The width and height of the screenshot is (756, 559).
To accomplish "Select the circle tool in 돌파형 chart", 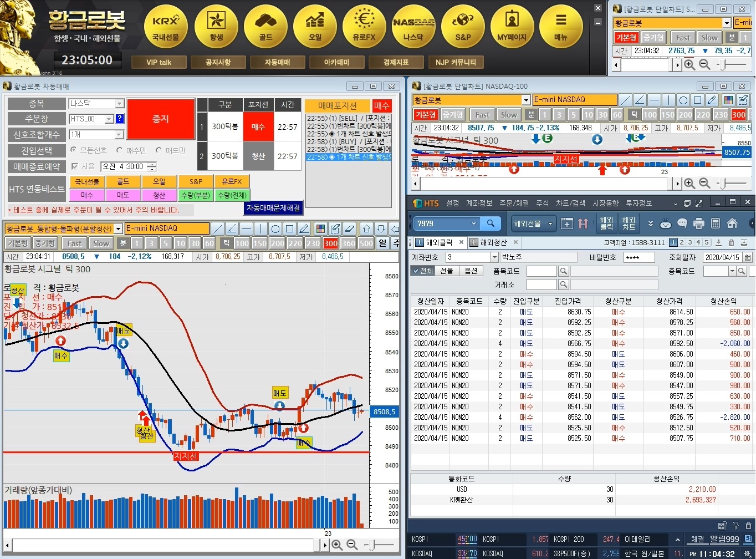I will pyautogui.click(x=275, y=228).
